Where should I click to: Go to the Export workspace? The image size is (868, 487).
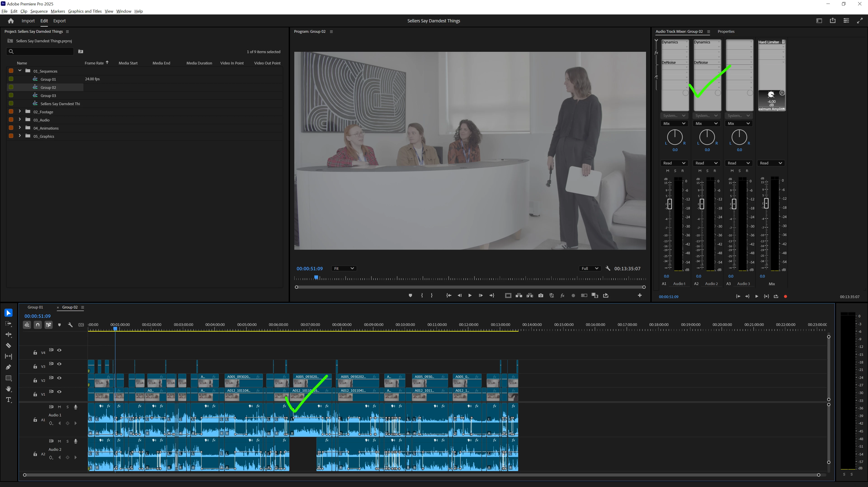point(59,21)
